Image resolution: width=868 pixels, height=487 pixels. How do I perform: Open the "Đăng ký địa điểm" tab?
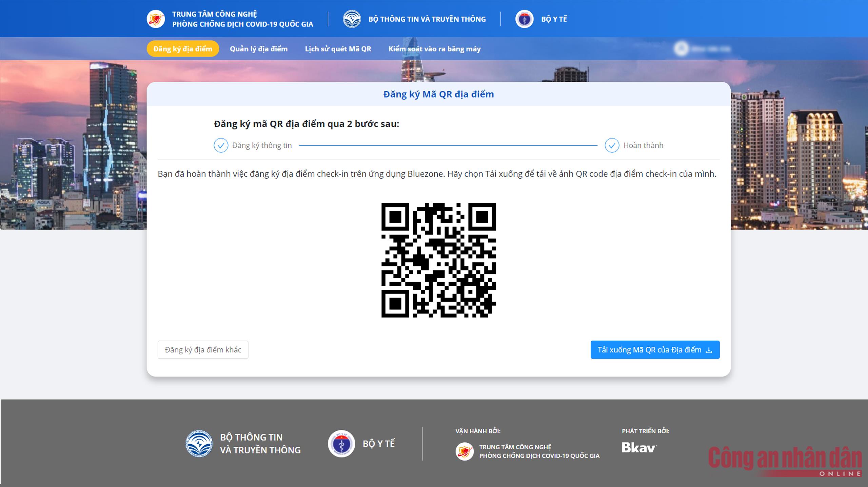point(183,49)
